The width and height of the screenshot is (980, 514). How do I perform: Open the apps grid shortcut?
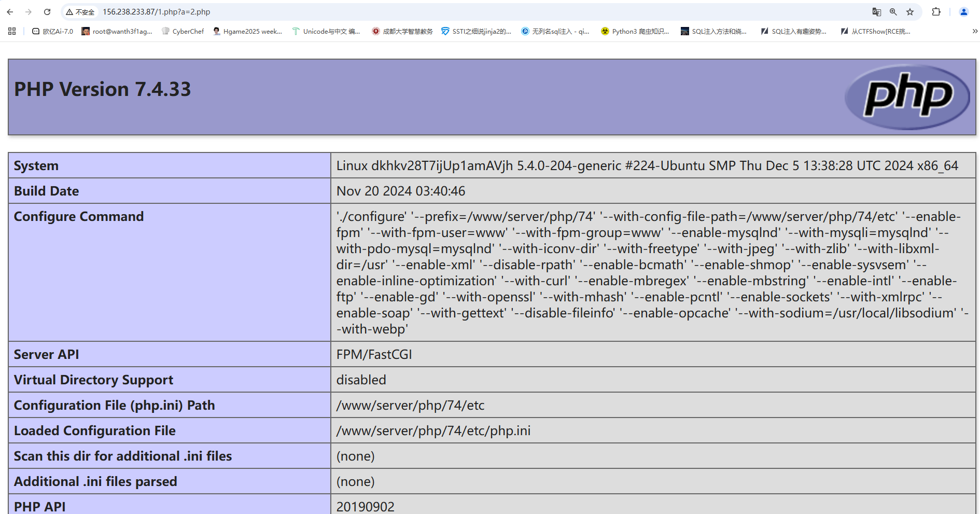pos(12,31)
